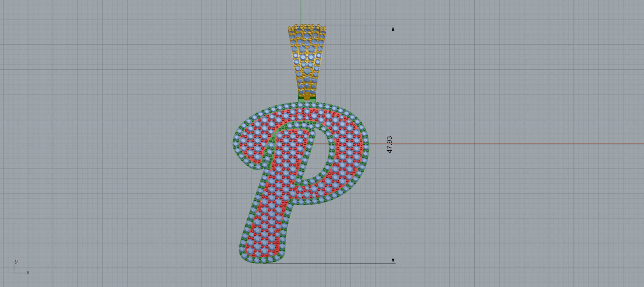644x287 pixels.
Task: Pick the vertical dimension line beside the pendant
Action: tap(393, 144)
